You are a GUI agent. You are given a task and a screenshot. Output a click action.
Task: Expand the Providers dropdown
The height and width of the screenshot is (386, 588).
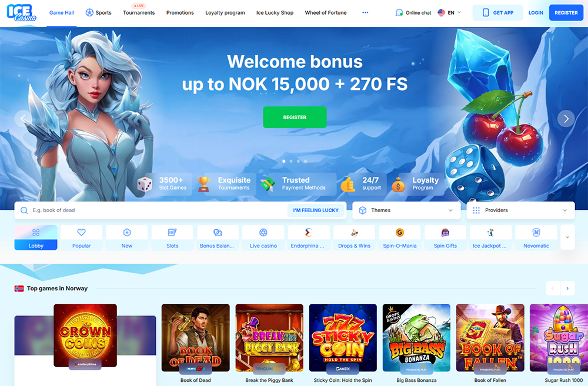click(520, 210)
